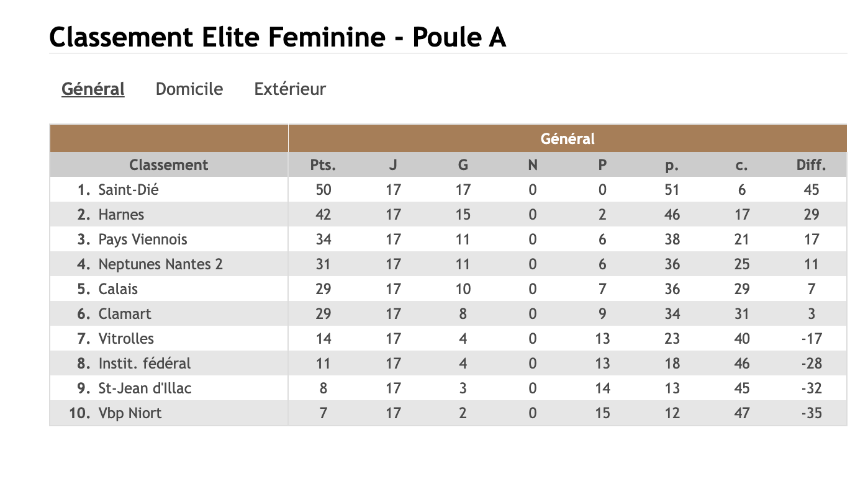Image resolution: width=868 pixels, height=479 pixels.
Task: Click the Clamart team name
Action: (125, 314)
